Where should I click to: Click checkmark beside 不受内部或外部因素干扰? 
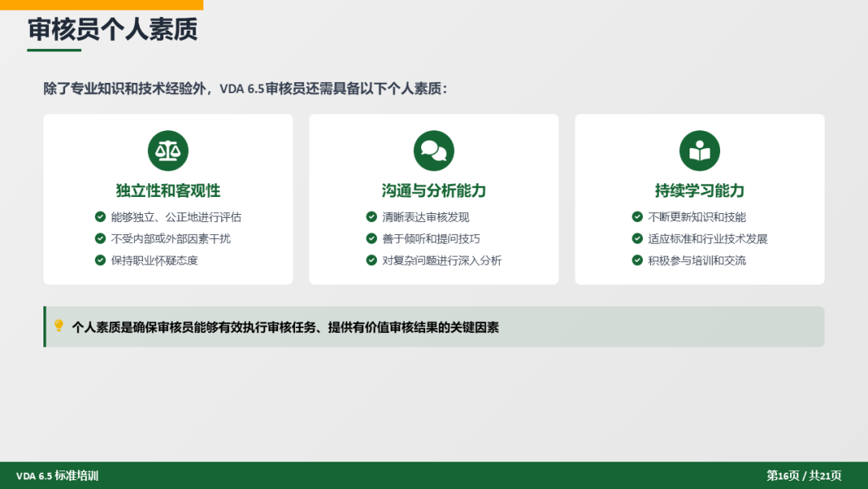pos(100,239)
